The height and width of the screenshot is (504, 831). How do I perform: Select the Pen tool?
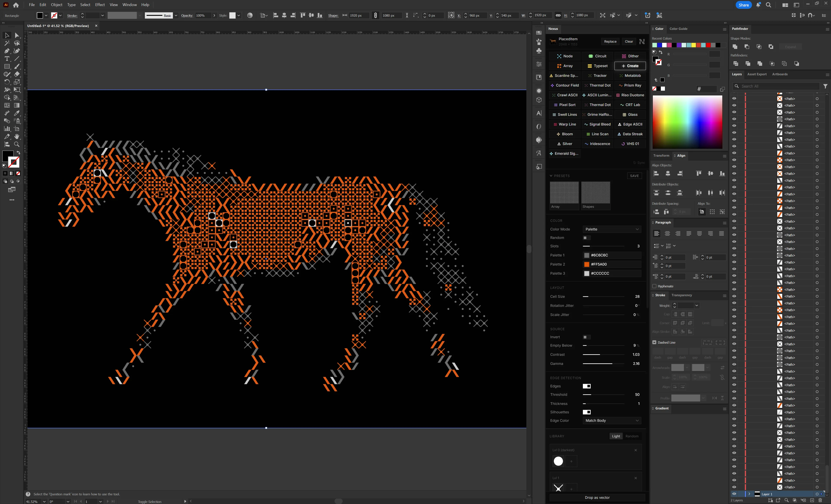pos(7,51)
